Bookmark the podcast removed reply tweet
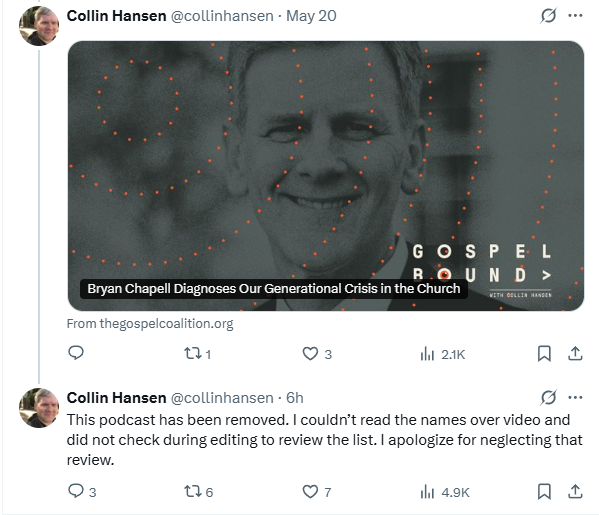The width and height of the screenshot is (599, 515). click(544, 491)
